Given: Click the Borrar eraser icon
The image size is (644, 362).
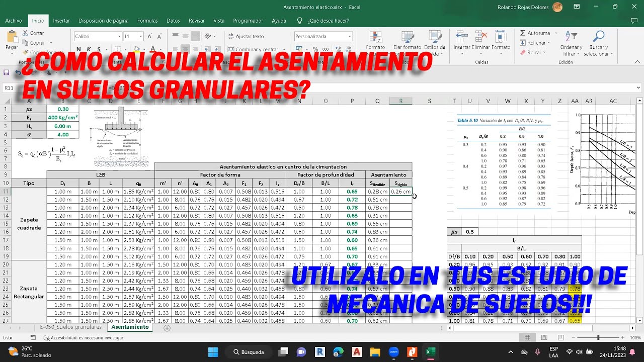Looking at the screenshot, I should pyautogui.click(x=523, y=52).
